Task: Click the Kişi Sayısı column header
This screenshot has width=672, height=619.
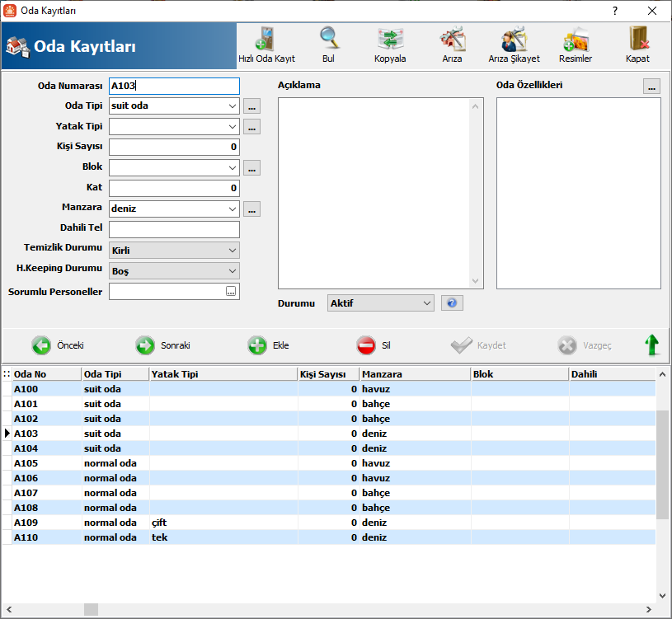Action: (329, 374)
